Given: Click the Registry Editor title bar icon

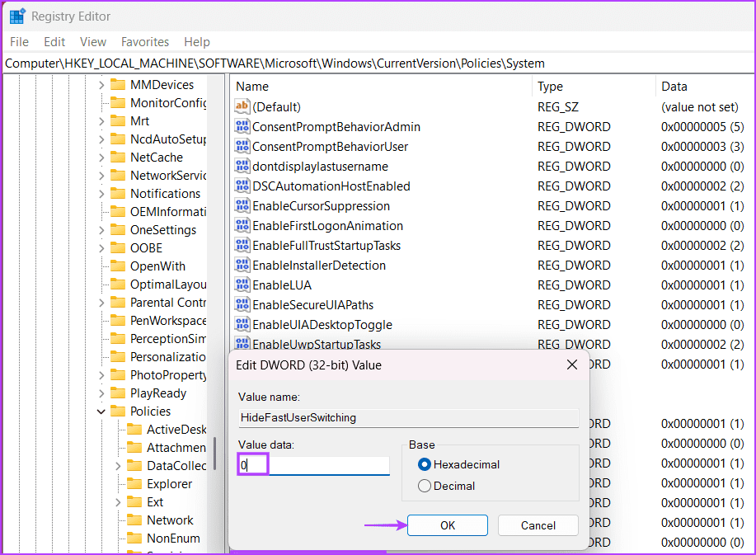Looking at the screenshot, I should click(x=16, y=16).
